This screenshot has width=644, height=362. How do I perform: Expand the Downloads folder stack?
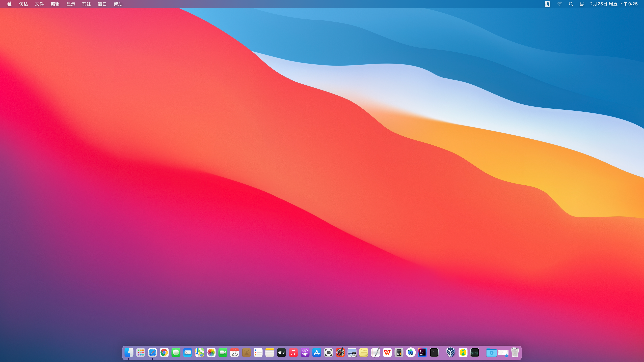pyautogui.click(x=491, y=352)
